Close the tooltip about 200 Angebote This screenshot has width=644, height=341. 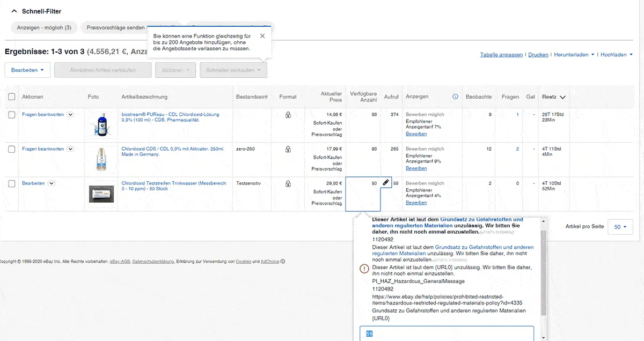point(262,36)
